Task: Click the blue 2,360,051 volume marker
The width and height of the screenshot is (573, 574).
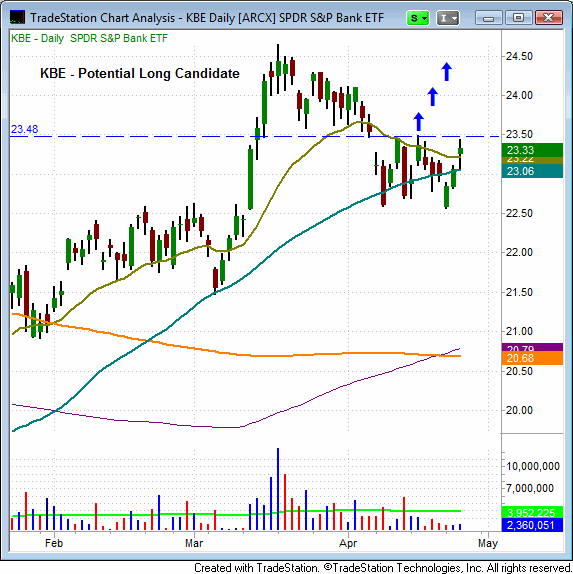Action: click(532, 525)
